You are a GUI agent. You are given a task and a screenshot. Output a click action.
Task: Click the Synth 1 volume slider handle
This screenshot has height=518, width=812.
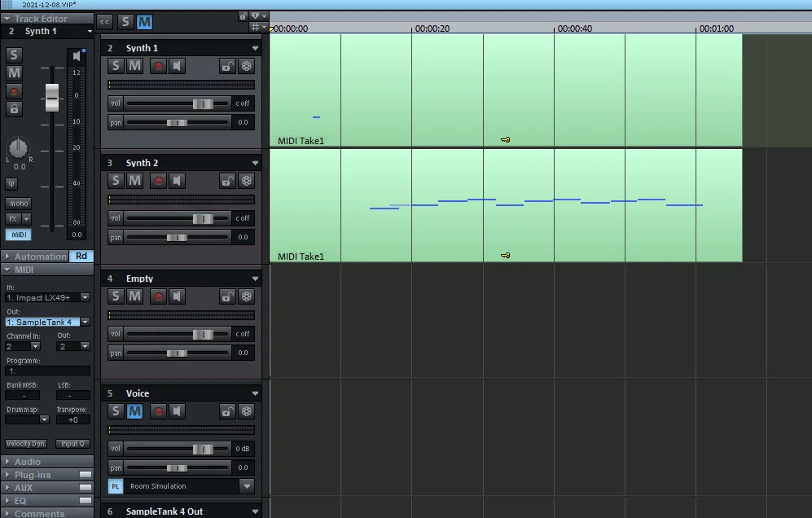(x=203, y=103)
